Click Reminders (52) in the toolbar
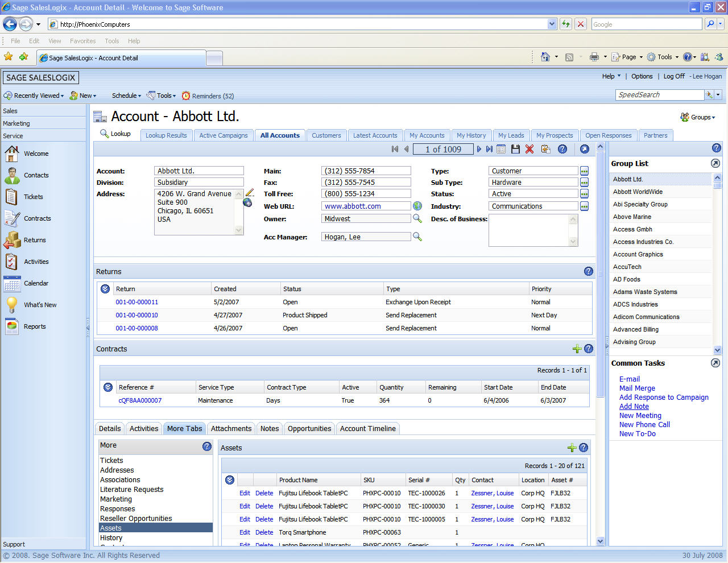The width and height of the screenshot is (728, 563). [x=208, y=96]
